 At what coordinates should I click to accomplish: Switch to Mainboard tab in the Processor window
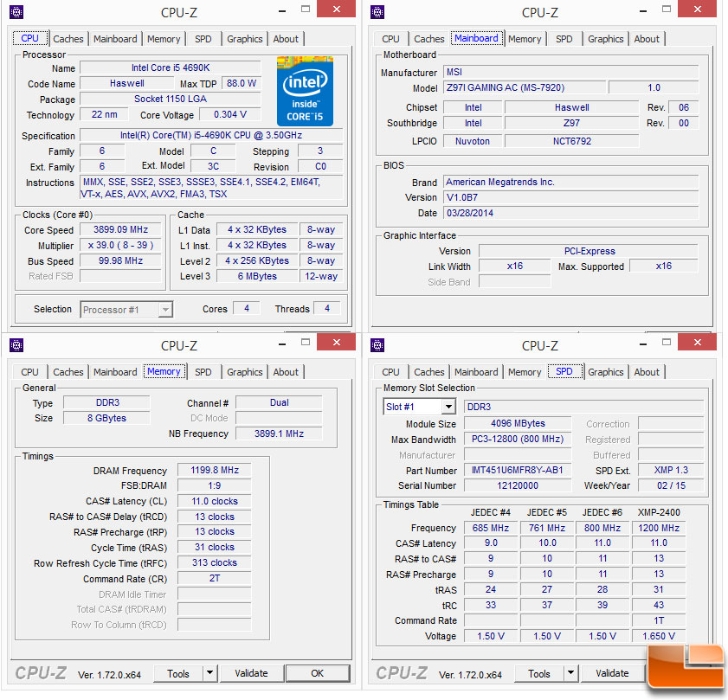(x=115, y=39)
